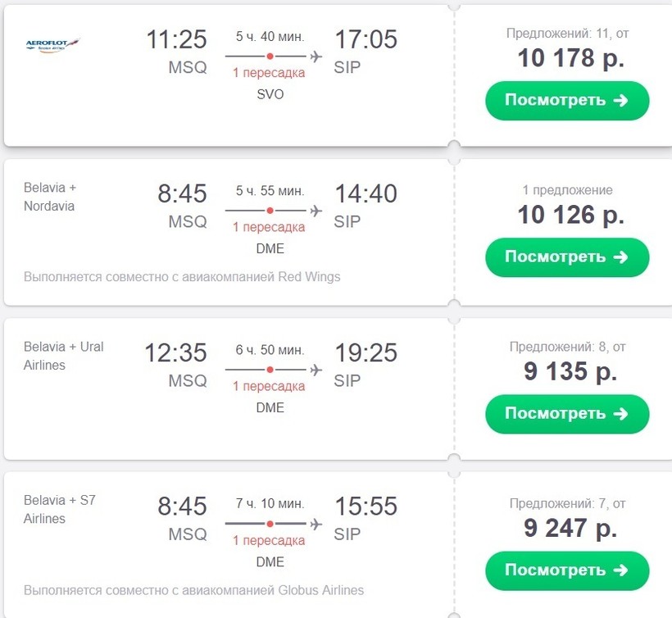Click the red layover dot on the 7 ч. 10 мин. flight
The height and width of the screenshot is (618, 672).
(x=270, y=523)
